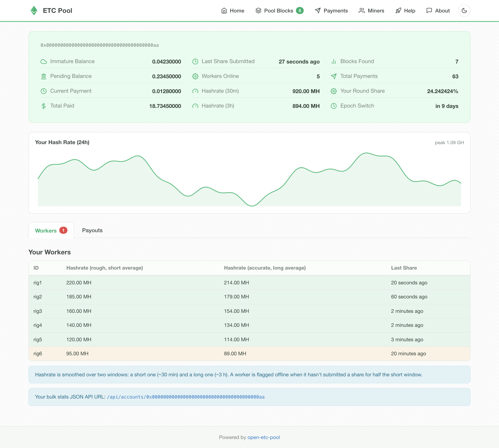The image size is (499, 448).
Task: Click the gauge icon beside Hashrate (30m)
Action: 195,91
